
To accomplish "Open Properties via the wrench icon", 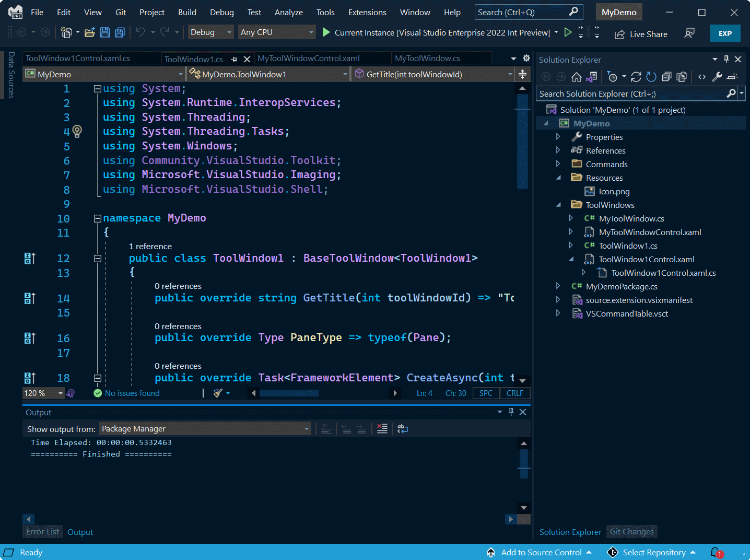I will [x=717, y=76].
